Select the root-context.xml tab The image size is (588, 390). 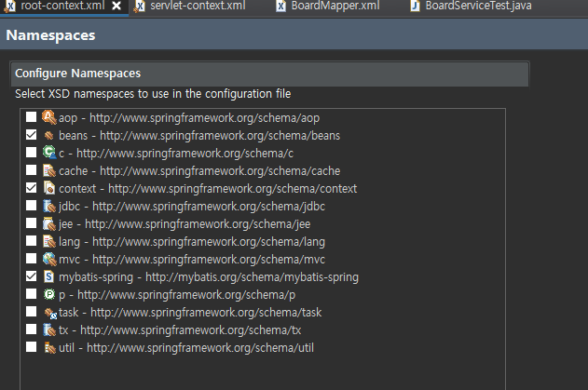[62, 6]
